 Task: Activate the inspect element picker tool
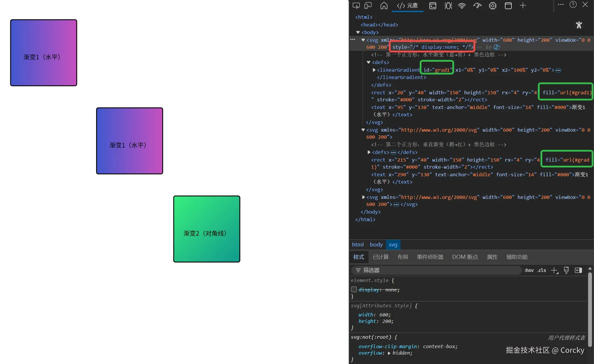click(x=356, y=6)
